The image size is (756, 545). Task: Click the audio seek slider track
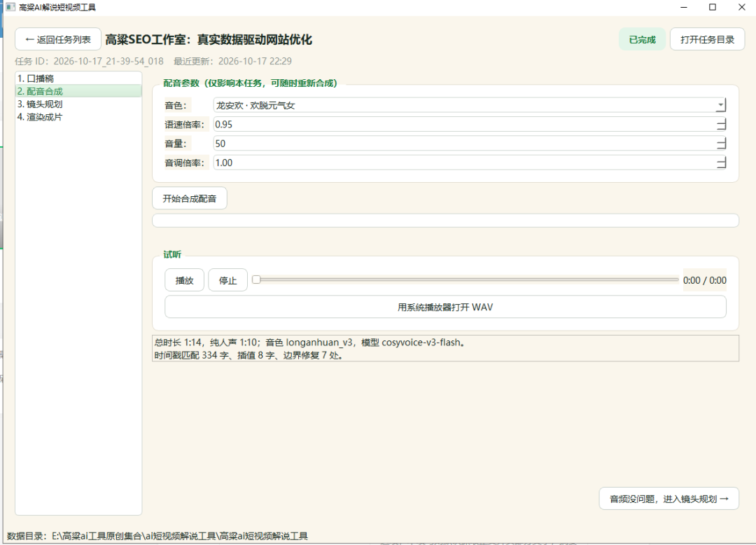[x=465, y=280]
